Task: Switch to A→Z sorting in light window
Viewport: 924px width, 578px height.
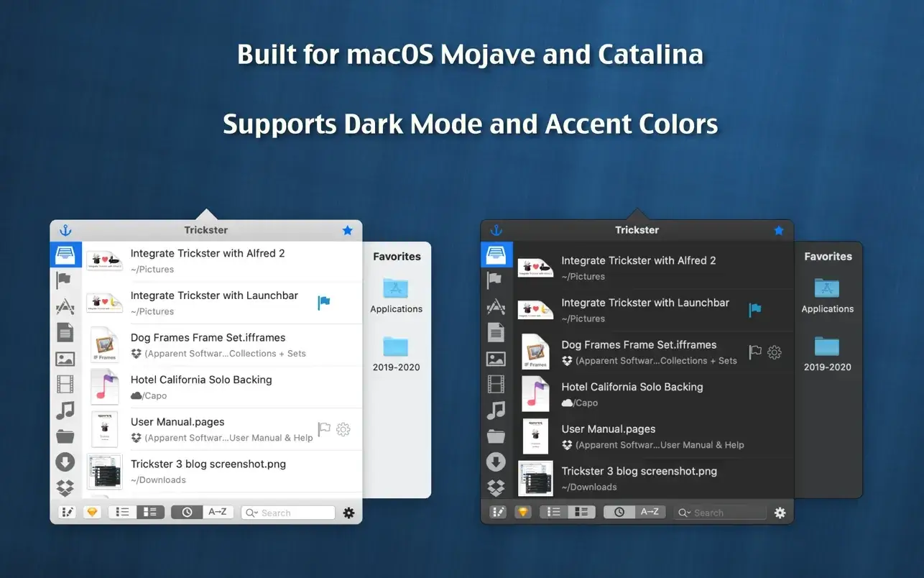Action: (217, 512)
